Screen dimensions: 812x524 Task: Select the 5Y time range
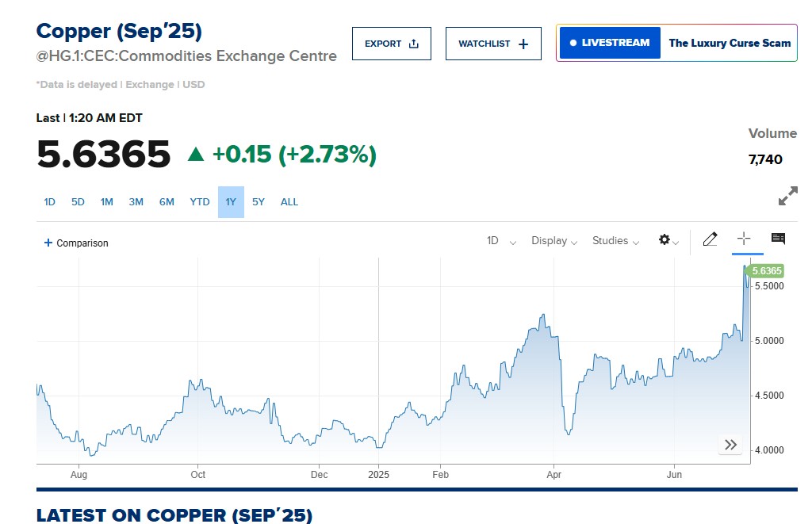click(x=259, y=202)
